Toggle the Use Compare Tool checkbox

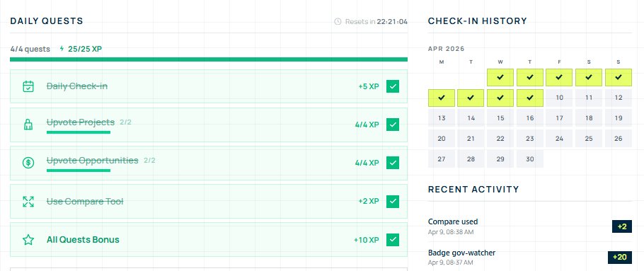click(393, 201)
